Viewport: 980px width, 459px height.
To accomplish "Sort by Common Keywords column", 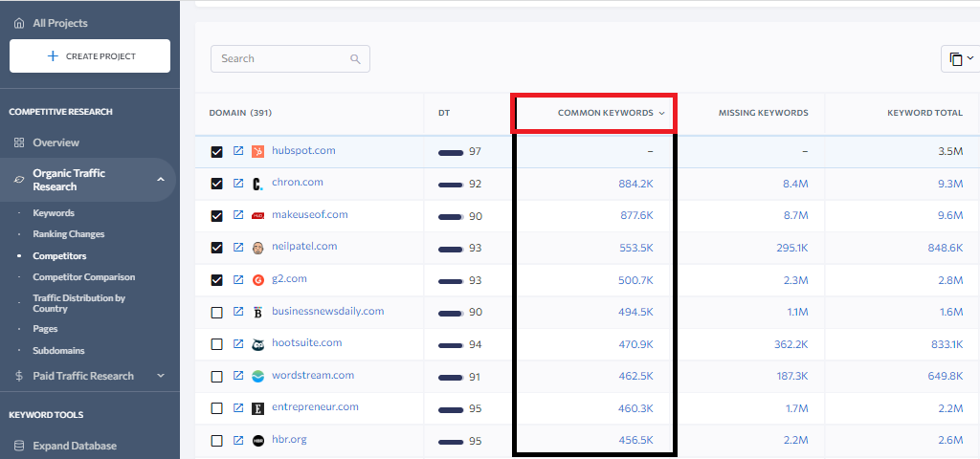I will [605, 113].
